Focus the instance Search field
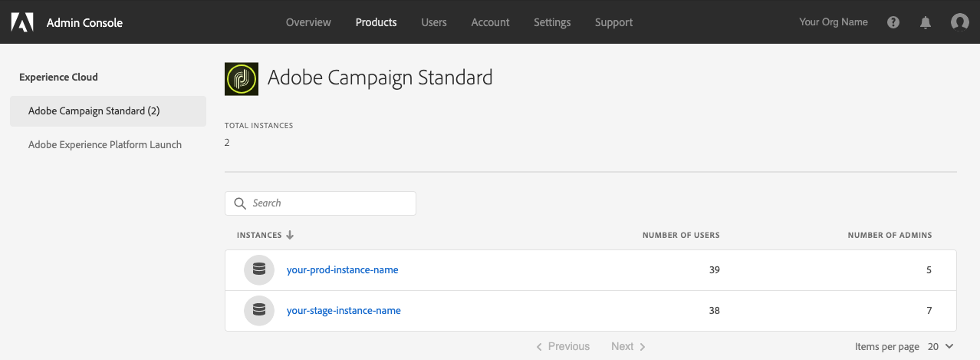Image resolution: width=980 pixels, height=360 pixels. coord(330,203)
